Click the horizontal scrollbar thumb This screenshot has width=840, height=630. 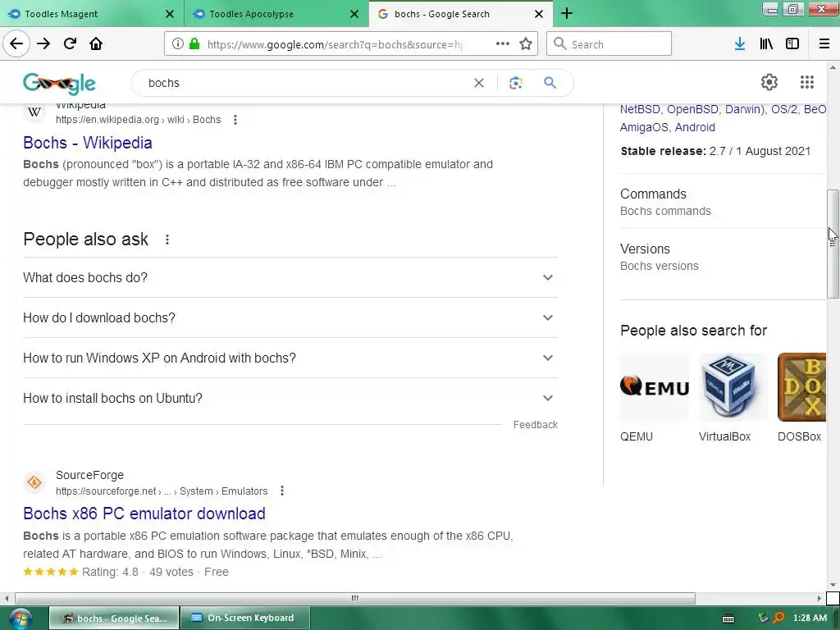pyautogui.click(x=354, y=598)
